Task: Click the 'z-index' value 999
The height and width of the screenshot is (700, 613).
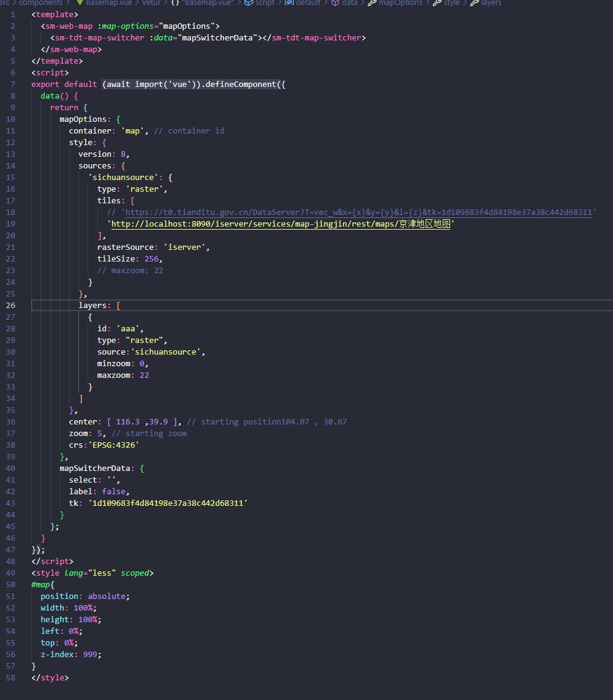Action: 90,655
